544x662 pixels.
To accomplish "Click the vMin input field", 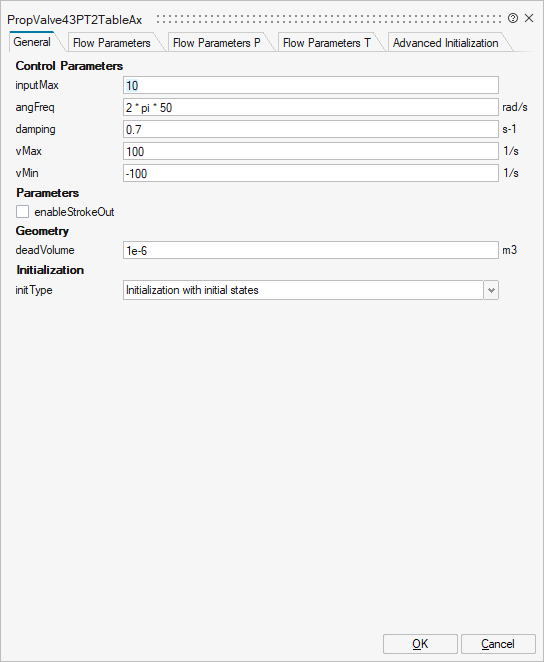I will (311, 173).
